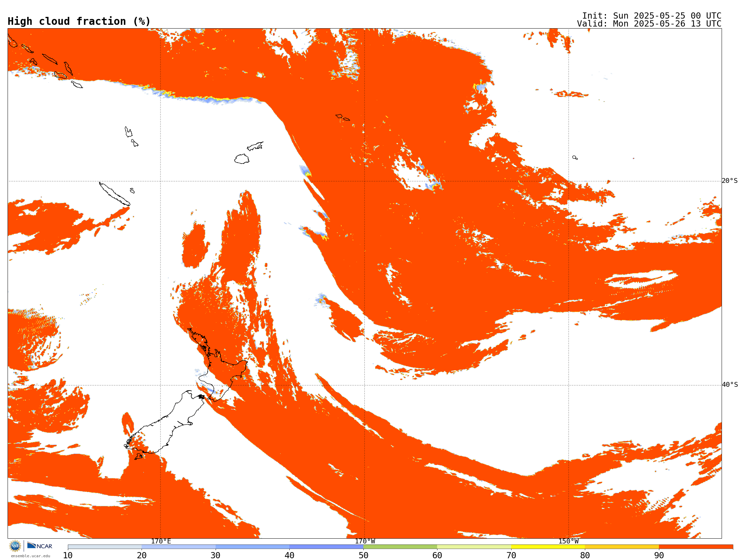The height and width of the screenshot is (560, 744).
Task: Click the 40°S latitude label
Action: (730, 385)
